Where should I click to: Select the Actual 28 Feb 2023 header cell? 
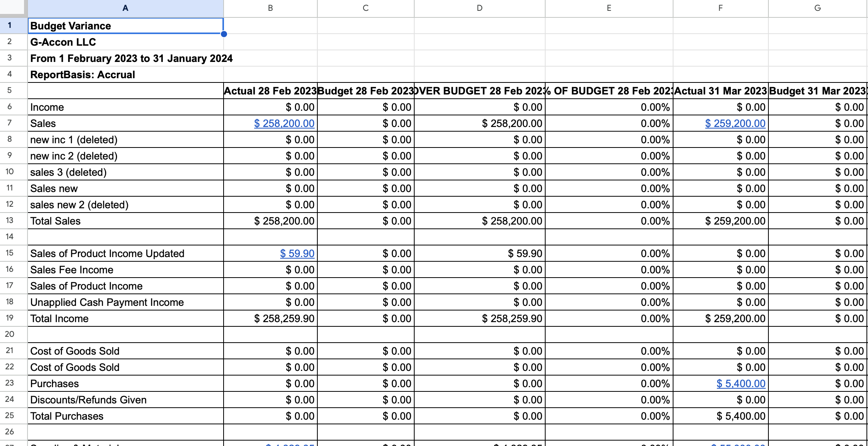pyautogui.click(x=270, y=91)
